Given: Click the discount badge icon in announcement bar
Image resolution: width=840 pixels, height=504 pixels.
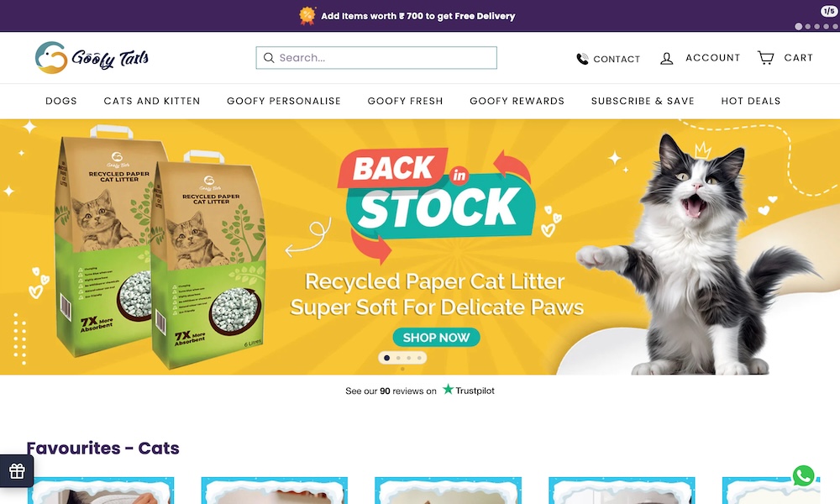Looking at the screenshot, I should click(307, 15).
